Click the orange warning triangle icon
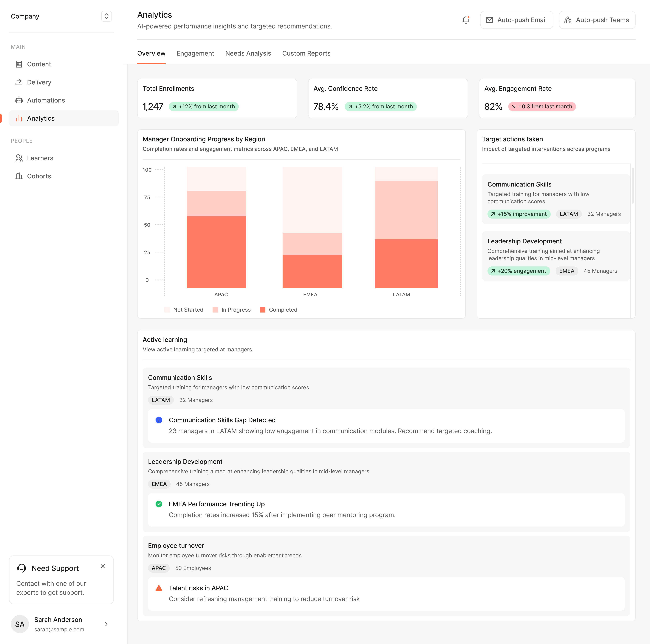The width and height of the screenshot is (650, 644). pos(159,588)
